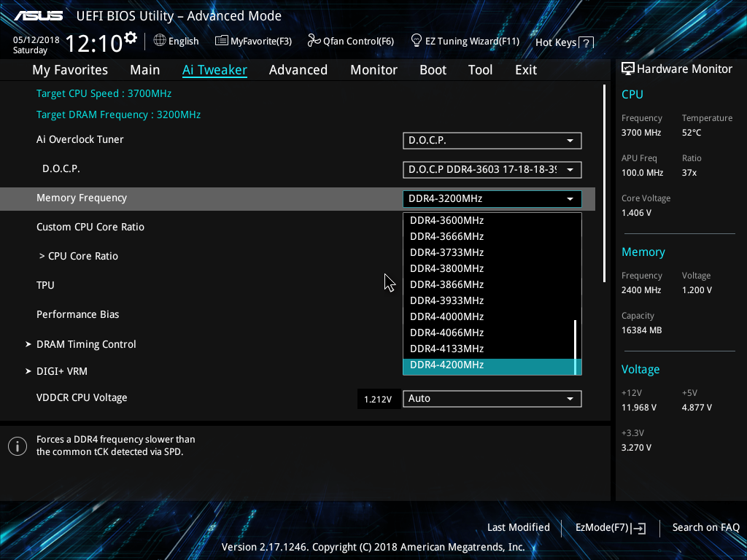This screenshot has height=560, width=747.
Task: Open MyFavorite(F3) list icon
Action: (222, 41)
